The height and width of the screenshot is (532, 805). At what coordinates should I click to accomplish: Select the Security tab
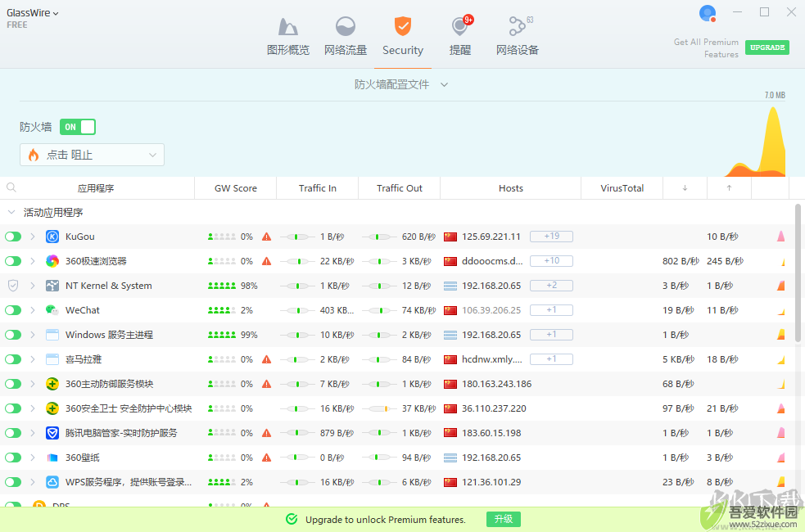pos(403,36)
